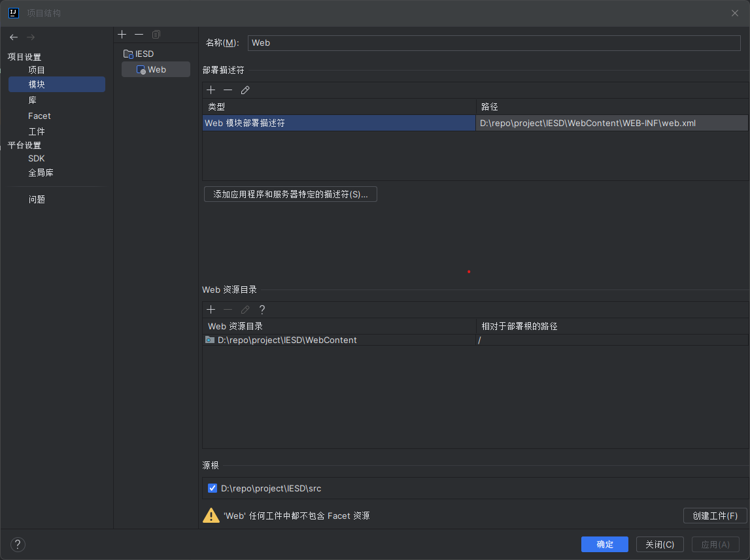Add a Web resource directory
The height and width of the screenshot is (560, 750).
point(211,310)
